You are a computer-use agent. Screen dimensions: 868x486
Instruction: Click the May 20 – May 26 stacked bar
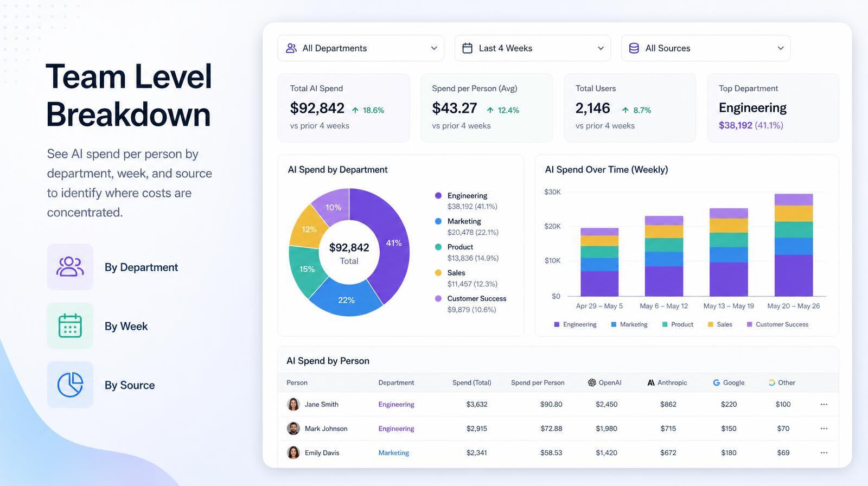[794, 245]
